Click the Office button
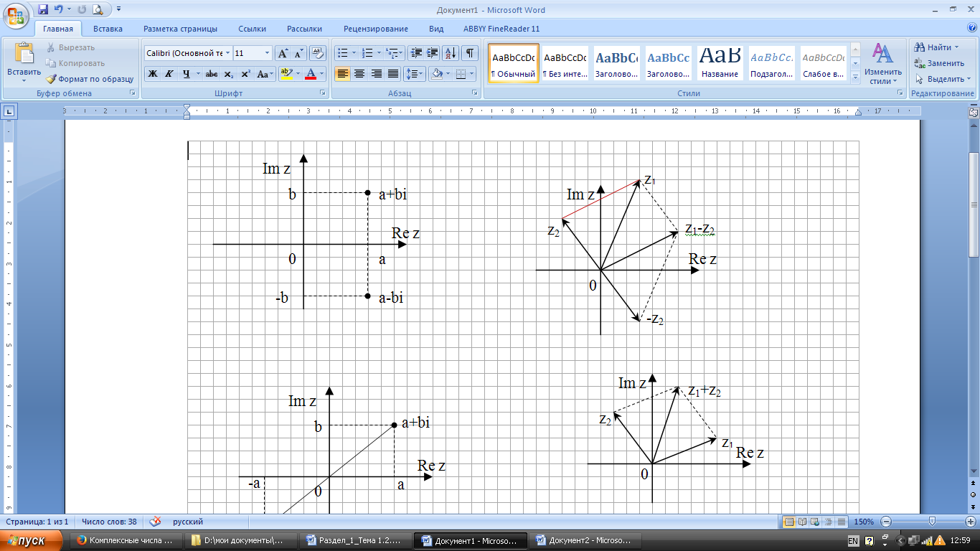This screenshot has width=980, height=551. (16, 16)
